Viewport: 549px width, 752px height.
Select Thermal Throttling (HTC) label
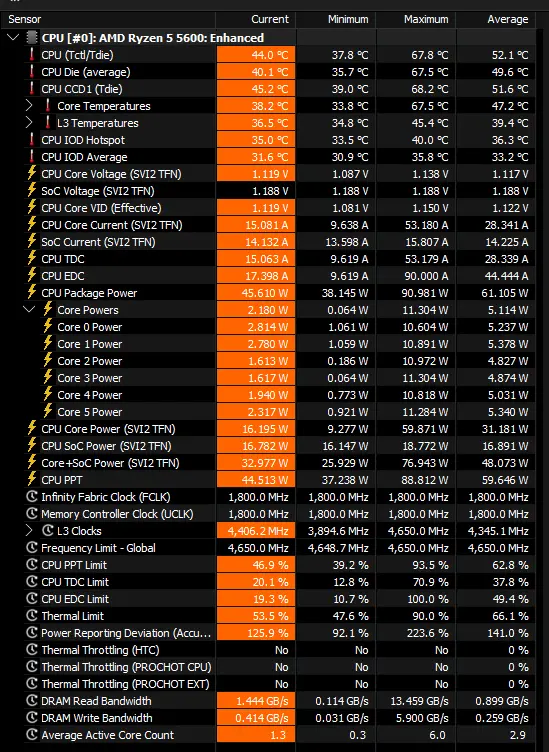click(100, 650)
